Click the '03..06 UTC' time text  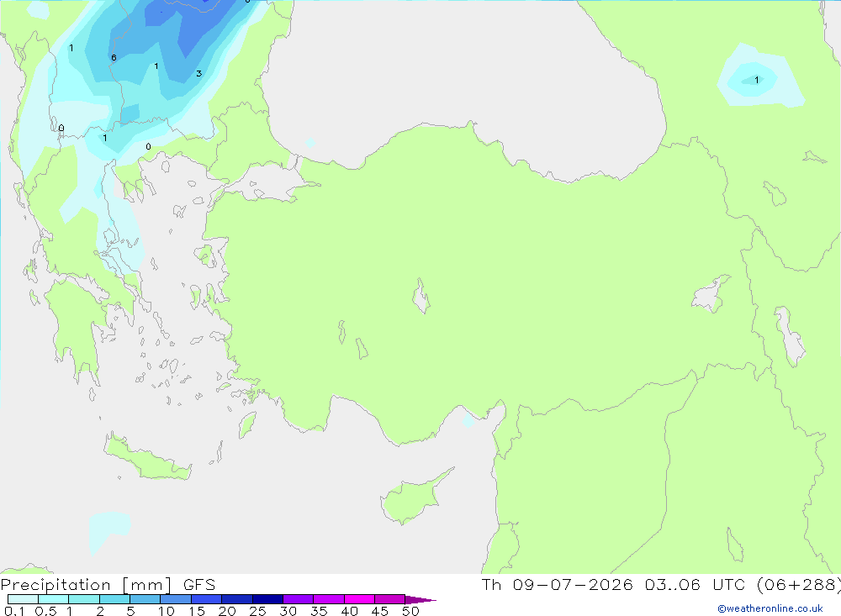[696, 585]
